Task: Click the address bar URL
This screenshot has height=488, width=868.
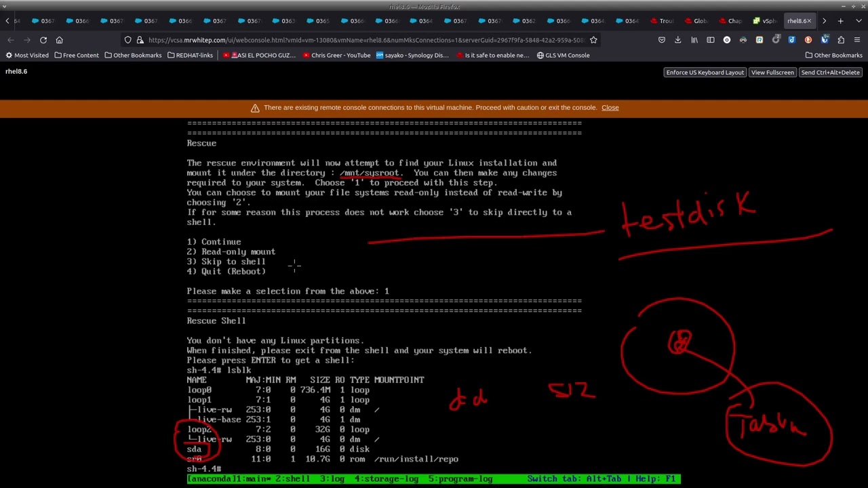Action: point(366,40)
